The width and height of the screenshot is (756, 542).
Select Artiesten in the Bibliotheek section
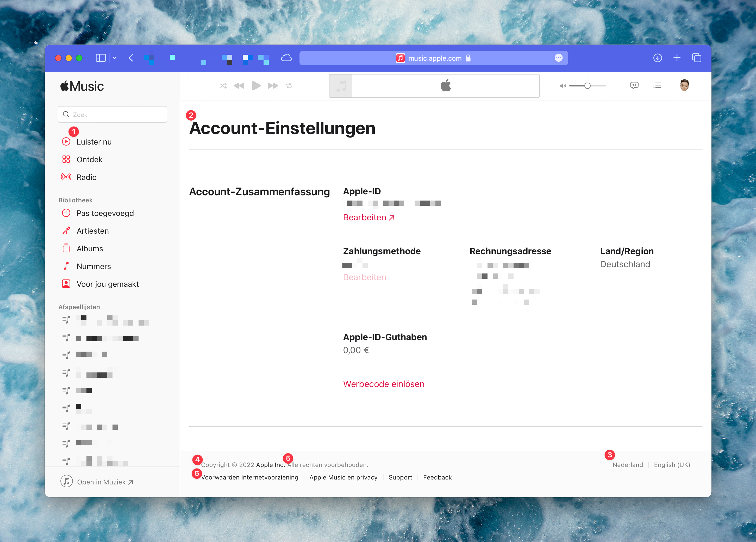[92, 231]
